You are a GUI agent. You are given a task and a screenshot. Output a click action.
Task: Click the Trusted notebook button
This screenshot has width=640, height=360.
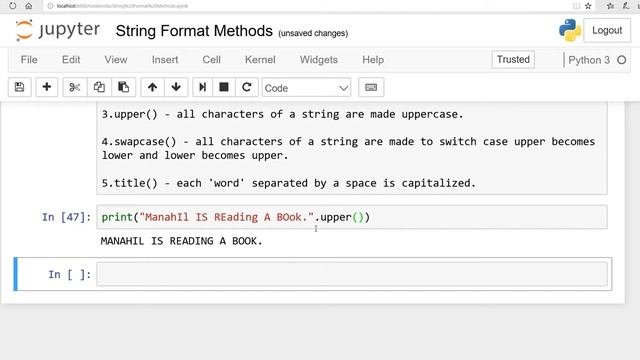click(513, 60)
